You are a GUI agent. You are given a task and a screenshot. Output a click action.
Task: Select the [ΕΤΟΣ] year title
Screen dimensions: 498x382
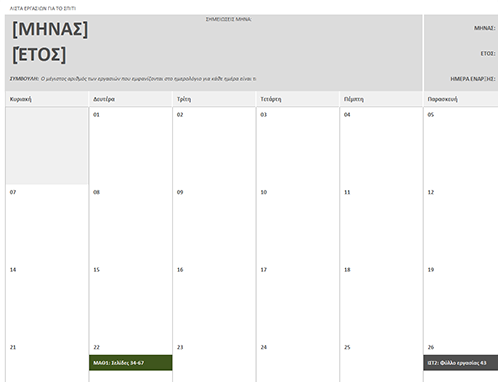click(39, 55)
